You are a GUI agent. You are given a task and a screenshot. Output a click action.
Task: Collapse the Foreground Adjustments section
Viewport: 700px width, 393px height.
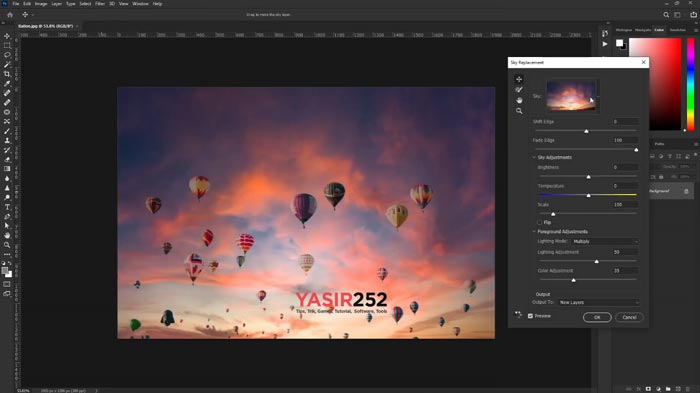(534, 231)
